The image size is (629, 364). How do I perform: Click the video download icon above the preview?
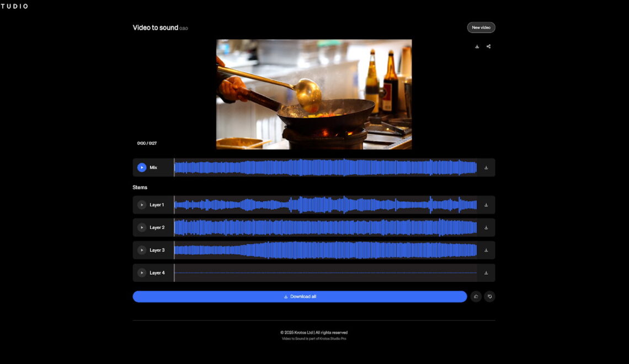pos(477,46)
